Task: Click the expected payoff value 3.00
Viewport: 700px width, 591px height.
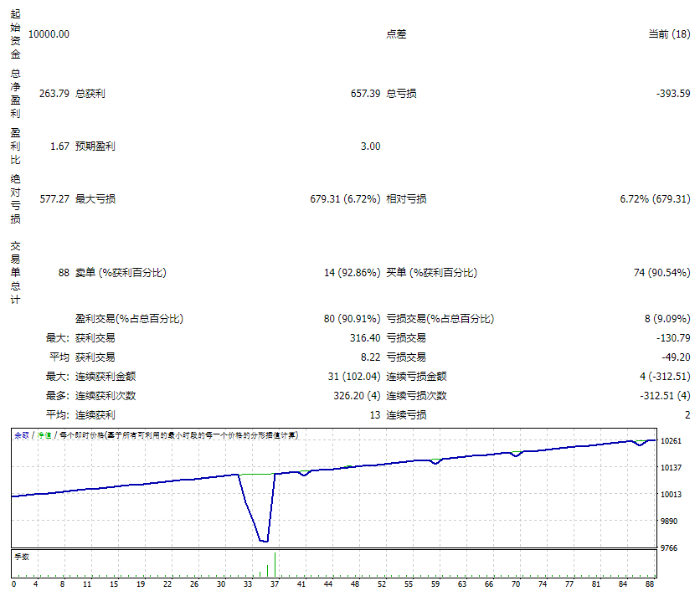Action: (371, 146)
